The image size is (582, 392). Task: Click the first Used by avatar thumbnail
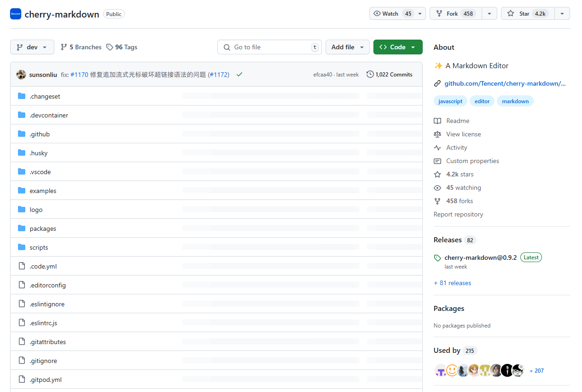pyautogui.click(x=440, y=370)
